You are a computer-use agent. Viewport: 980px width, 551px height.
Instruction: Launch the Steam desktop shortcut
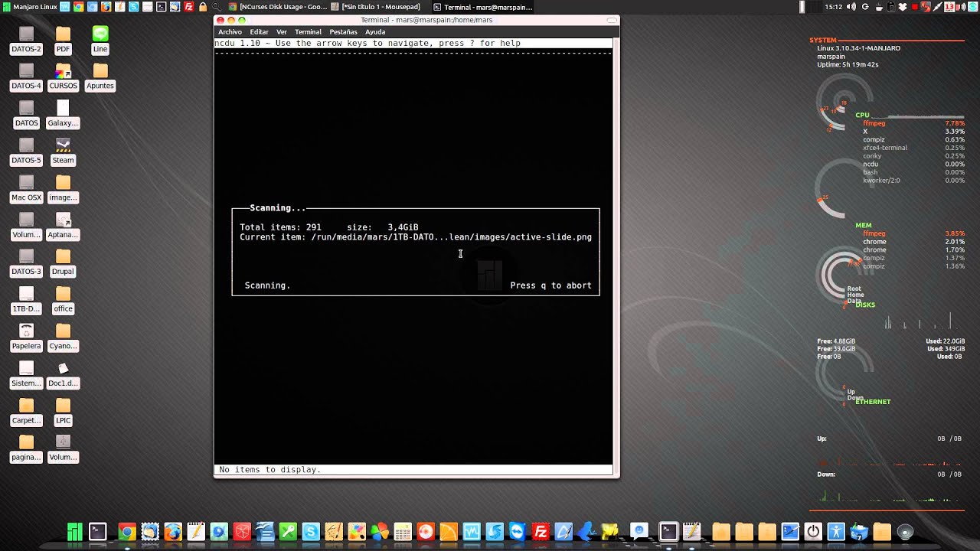63,152
